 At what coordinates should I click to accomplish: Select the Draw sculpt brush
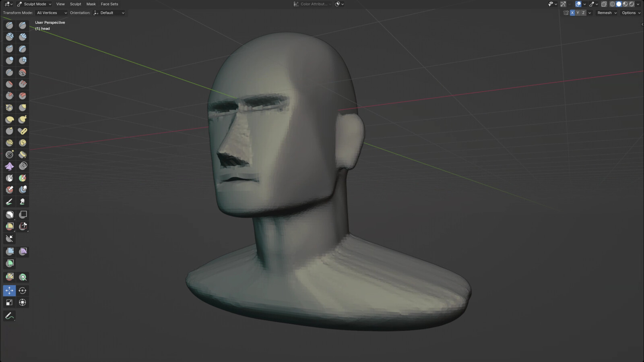point(9,25)
